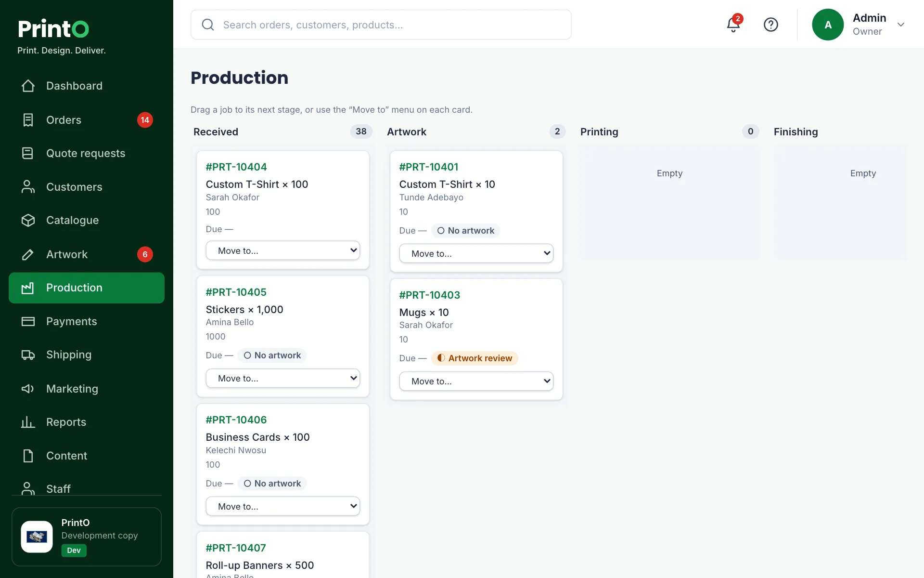The width and height of the screenshot is (924, 578).
Task: Open Content menu item
Action: click(x=87, y=456)
